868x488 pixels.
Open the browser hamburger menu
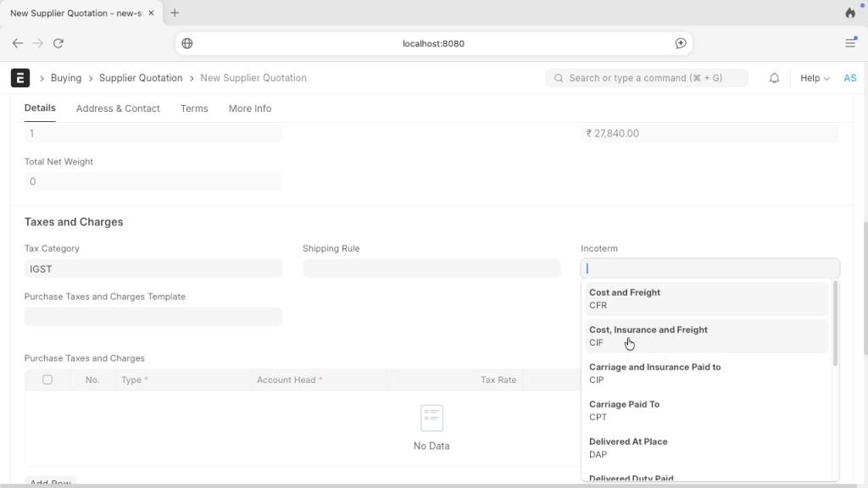(x=850, y=43)
